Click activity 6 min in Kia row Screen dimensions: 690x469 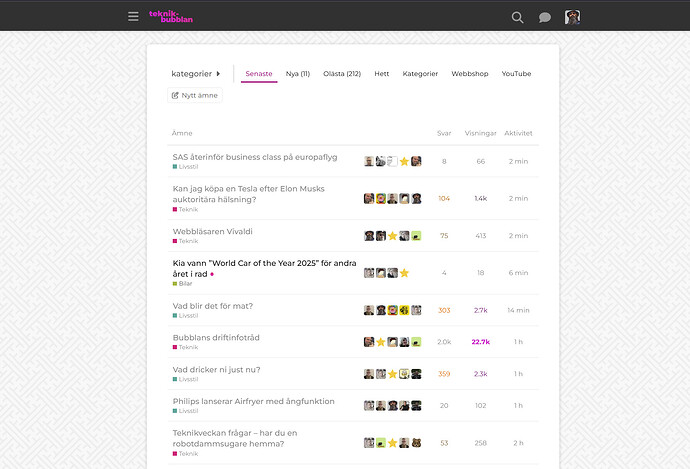518,273
